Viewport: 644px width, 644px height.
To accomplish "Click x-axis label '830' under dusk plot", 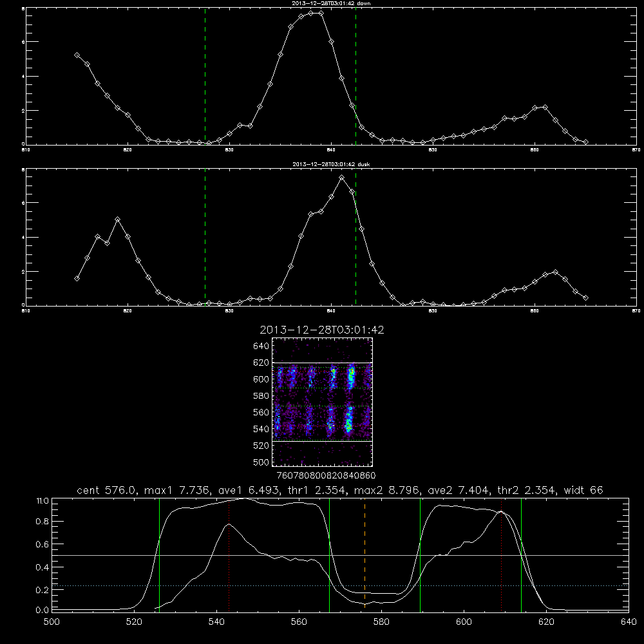I will pos(229,311).
